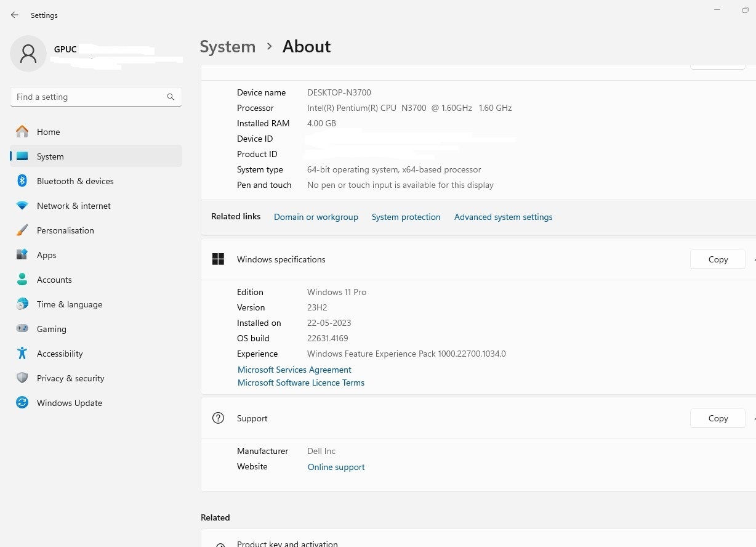Screen dimensions: 756x547
Task: Go to Network & internet settings
Action: [x=96, y=206]
